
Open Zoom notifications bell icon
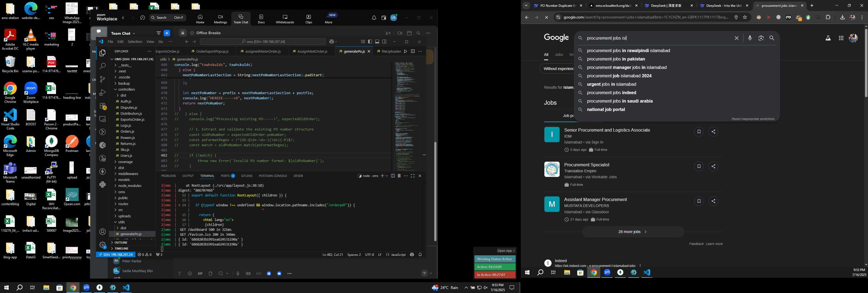[x=374, y=18]
